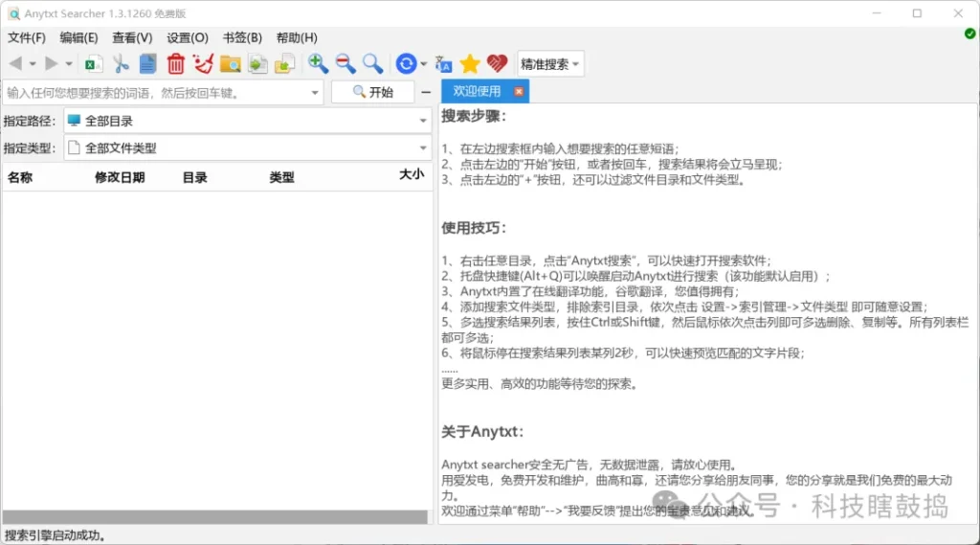This screenshot has width=980, height=545.
Task: Click the folder with magnifier icon
Action: (x=230, y=64)
